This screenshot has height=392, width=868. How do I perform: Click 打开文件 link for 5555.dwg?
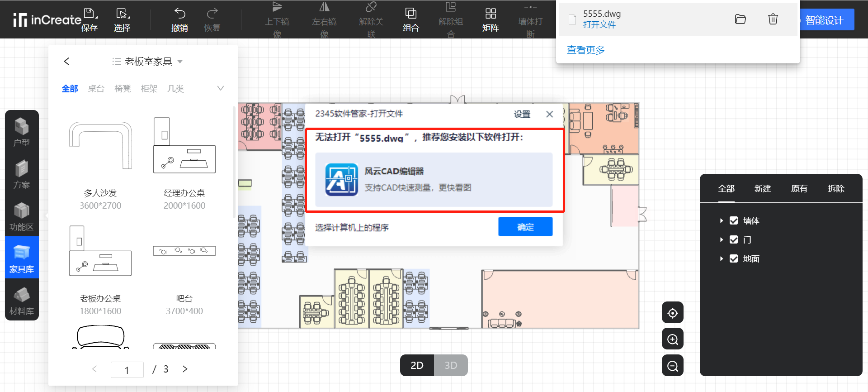click(x=599, y=25)
